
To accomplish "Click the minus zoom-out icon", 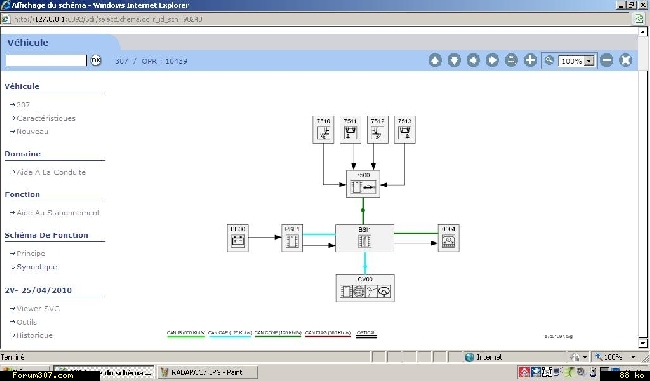I will click(606, 61).
